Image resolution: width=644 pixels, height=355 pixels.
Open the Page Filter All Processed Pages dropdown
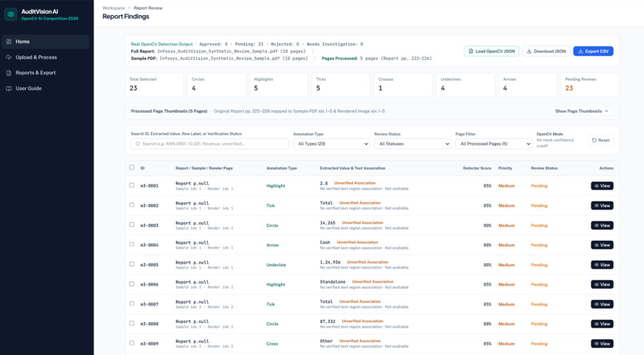pyautogui.click(x=494, y=144)
